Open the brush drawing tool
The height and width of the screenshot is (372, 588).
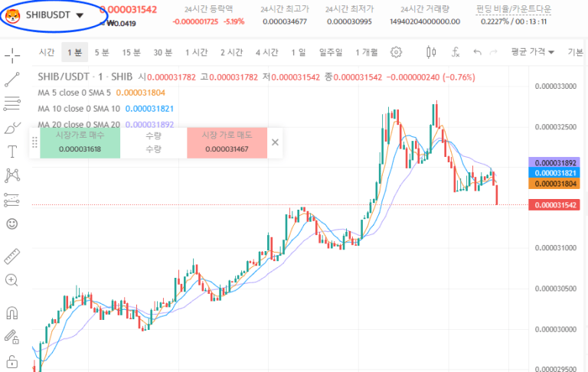pos(12,127)
